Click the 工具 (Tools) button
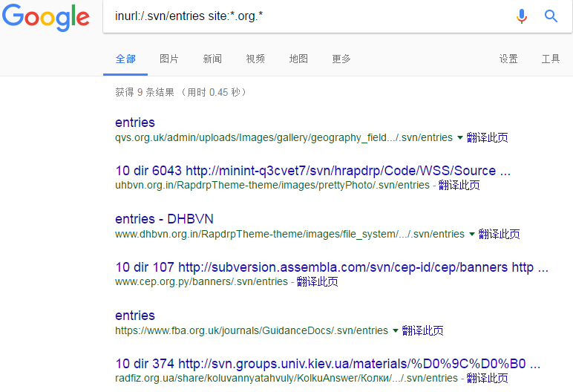573x392 pixels. [551, 59]
